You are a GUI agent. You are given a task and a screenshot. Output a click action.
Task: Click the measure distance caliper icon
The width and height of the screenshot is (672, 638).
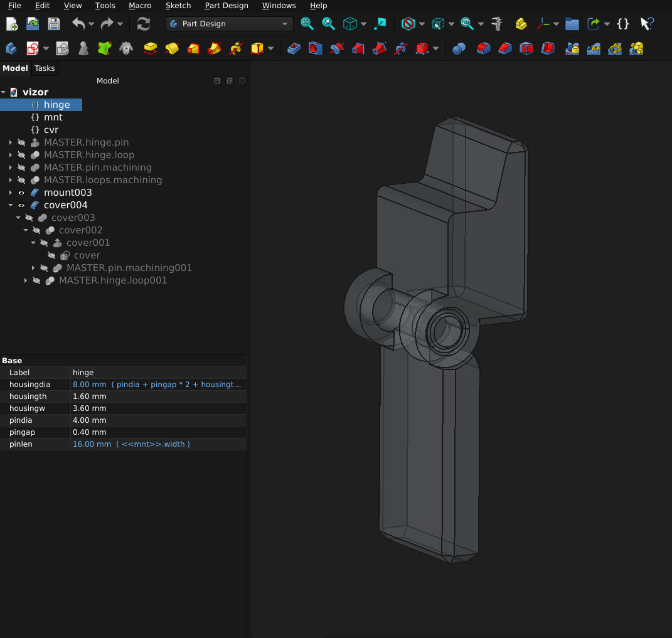497,24
